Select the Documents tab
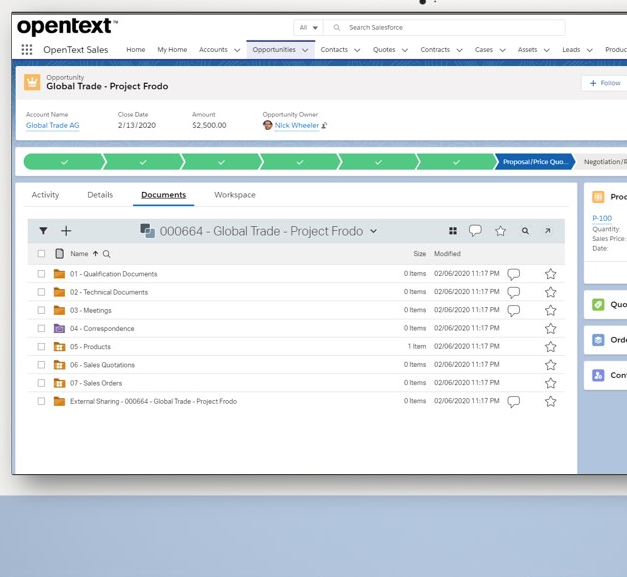627x577 pixels. [x=164, y=195]
